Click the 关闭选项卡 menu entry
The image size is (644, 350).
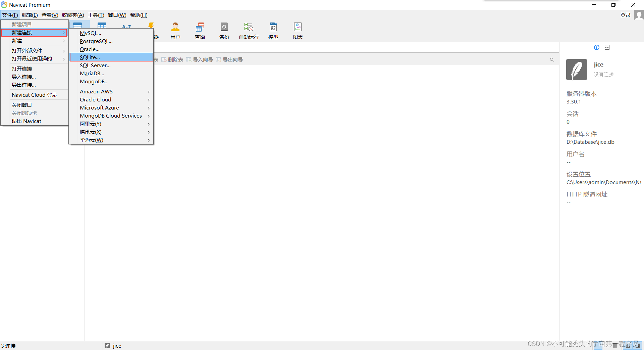tap(34, 113)
